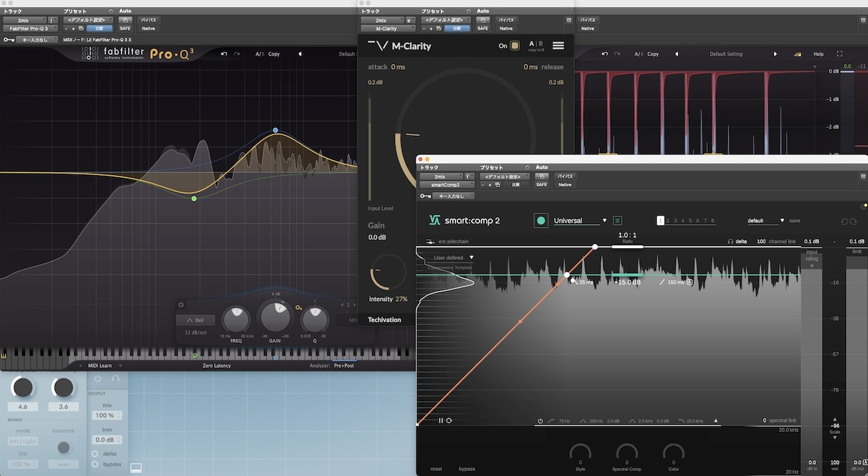Click the Style knob in smart:comp 2
The height and width of the screenshot is (476, 868).
tap(581, 452)
